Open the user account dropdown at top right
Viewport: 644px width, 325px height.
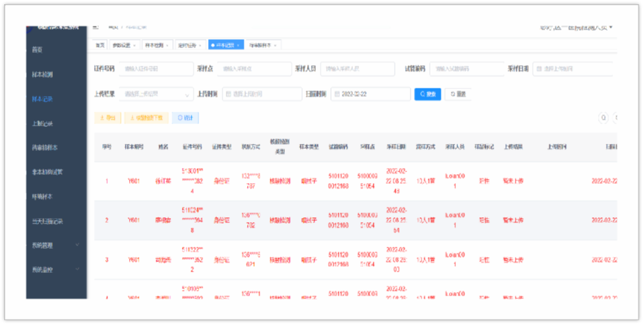pos(575,27)
